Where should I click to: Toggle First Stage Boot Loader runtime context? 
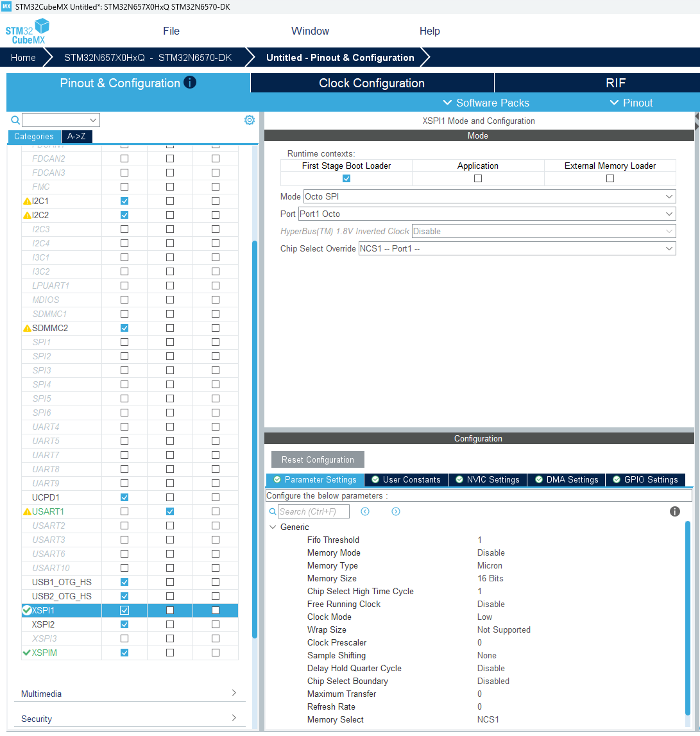pos(346,178)
